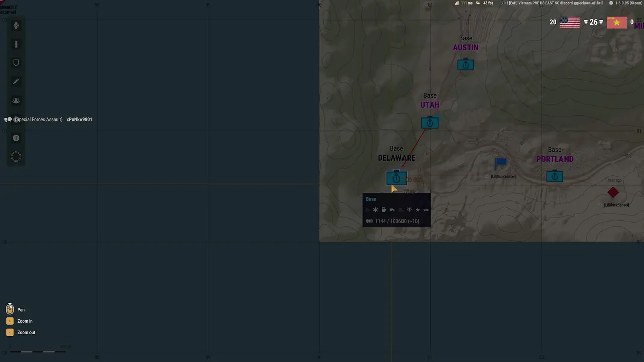Open the ruler tool in map toolbar
This screenshot has width=644, height=362.
(16, 44)
